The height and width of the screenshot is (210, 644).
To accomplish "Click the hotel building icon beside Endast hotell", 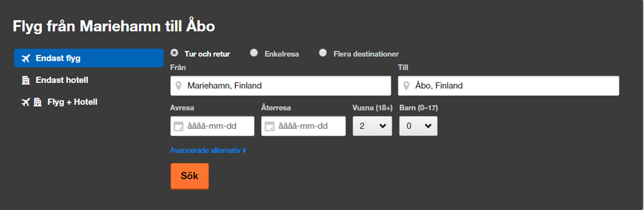I will coord(26,80).
